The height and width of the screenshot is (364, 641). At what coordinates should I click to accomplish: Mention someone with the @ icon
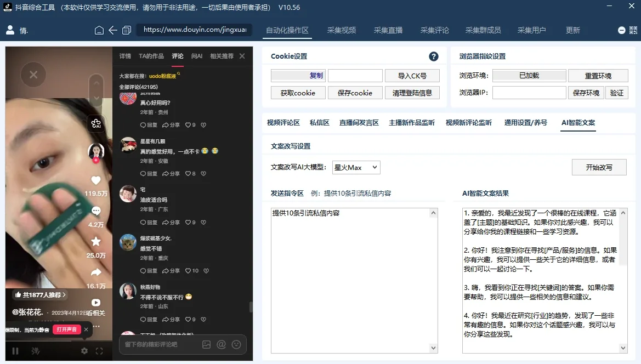pos(221,344)
